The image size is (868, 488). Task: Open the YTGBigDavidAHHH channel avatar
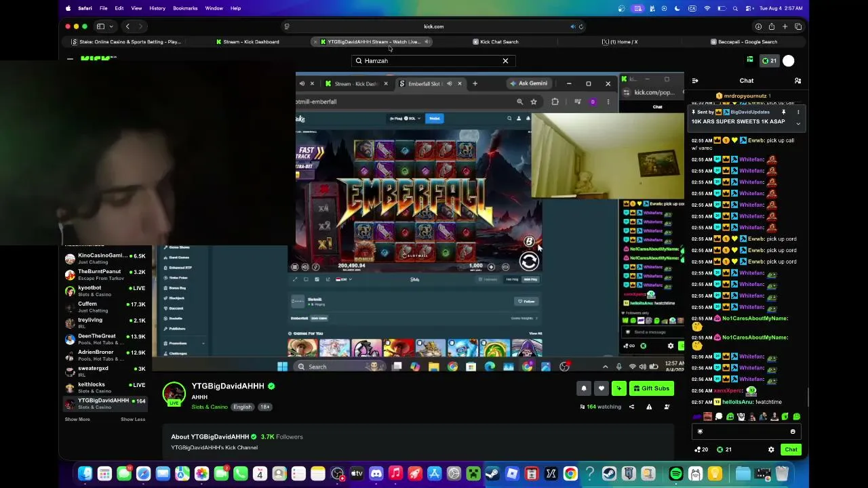pyautogui.click(x=174, y=394)
